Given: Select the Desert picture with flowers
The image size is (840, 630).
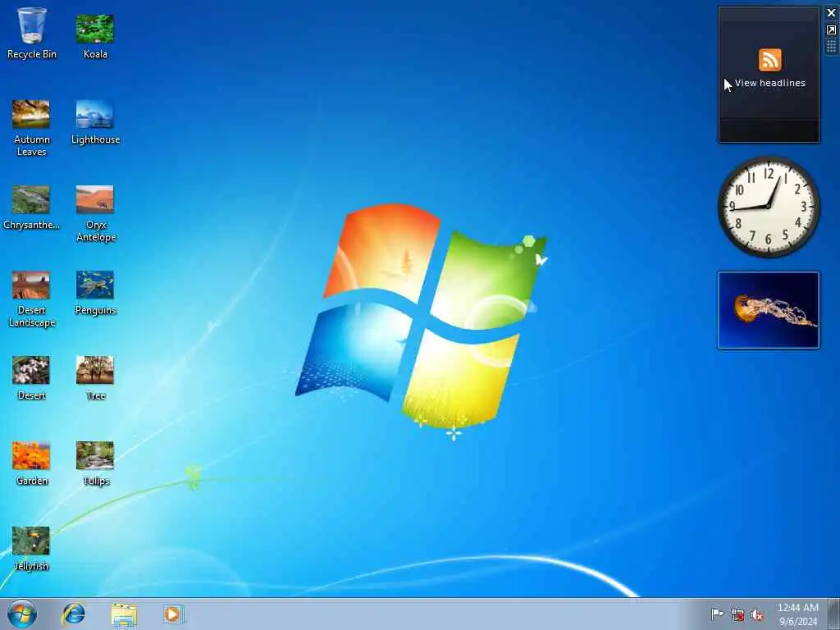Looking at the screenshot, I should [x=31, y=377].
